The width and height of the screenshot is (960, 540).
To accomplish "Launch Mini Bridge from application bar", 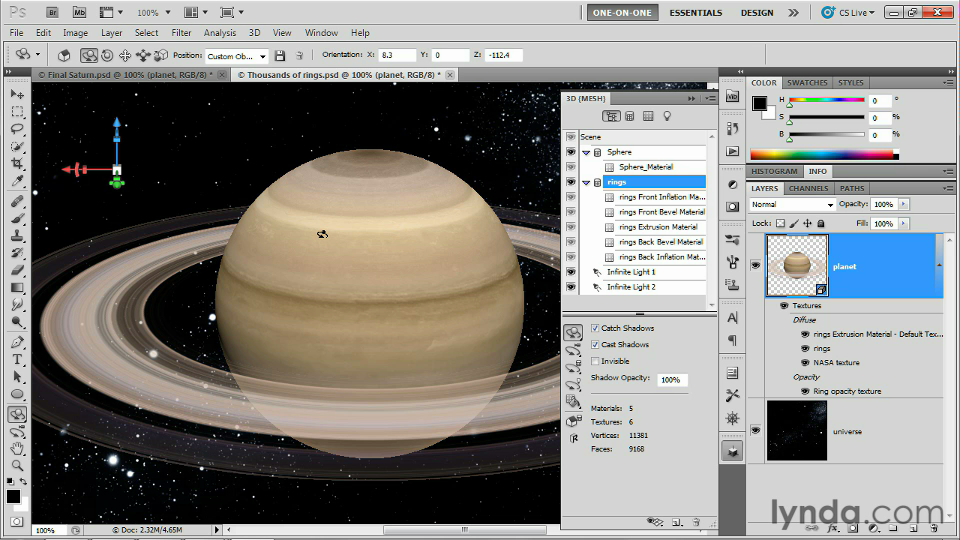I will (79, 12).
